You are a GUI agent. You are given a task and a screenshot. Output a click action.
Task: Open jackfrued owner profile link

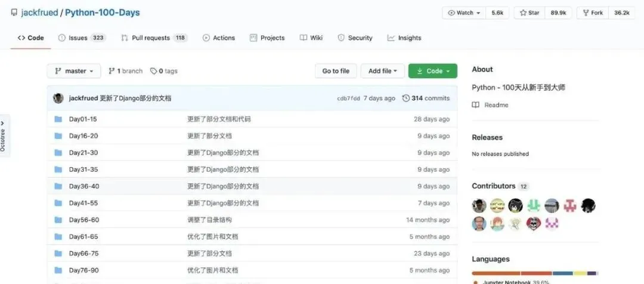[x=40, y=13]
